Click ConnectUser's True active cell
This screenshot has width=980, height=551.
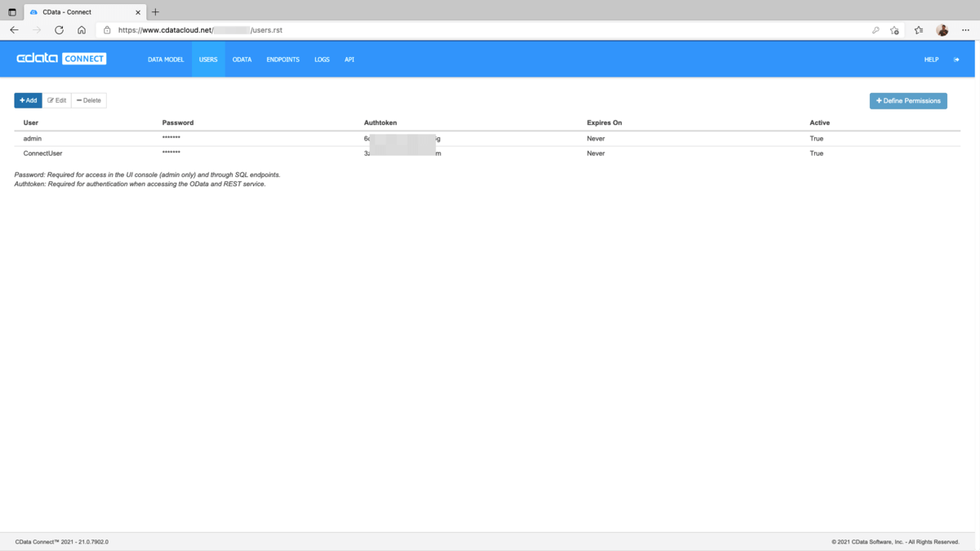[x=817, y=153]
